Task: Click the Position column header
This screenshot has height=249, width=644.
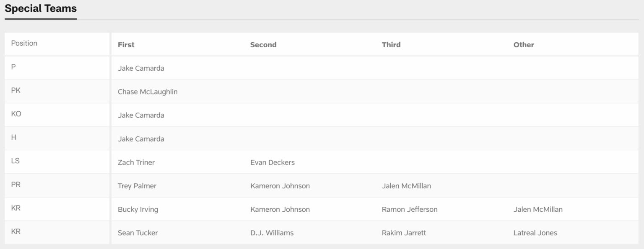Action: pos(24,43)
